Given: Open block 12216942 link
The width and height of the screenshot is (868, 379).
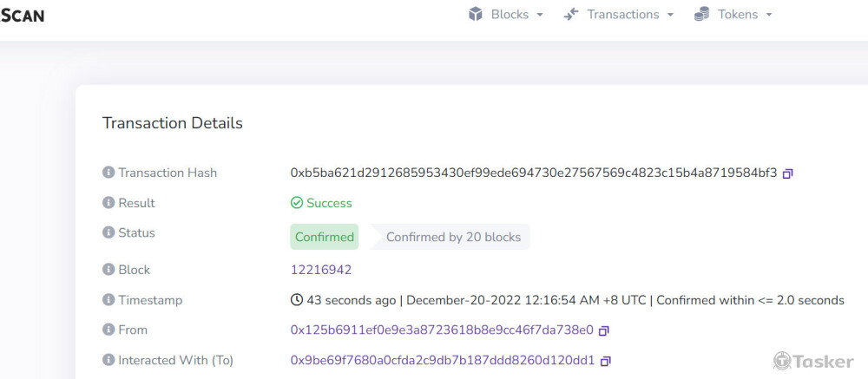Looking at the screenshot, I should click(321, 270).
